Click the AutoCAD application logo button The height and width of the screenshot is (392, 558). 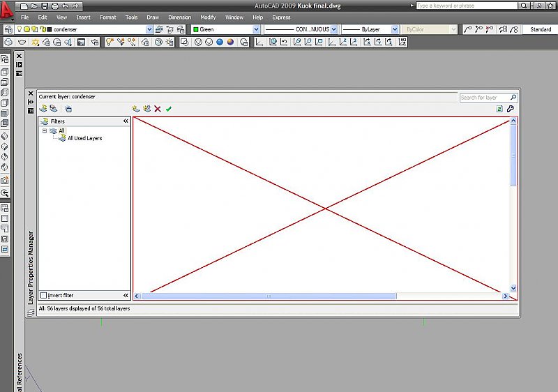(8, 8)
